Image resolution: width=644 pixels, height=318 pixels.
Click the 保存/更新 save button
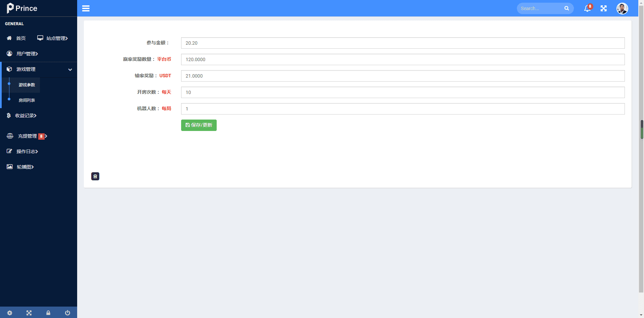pos(199,125)
